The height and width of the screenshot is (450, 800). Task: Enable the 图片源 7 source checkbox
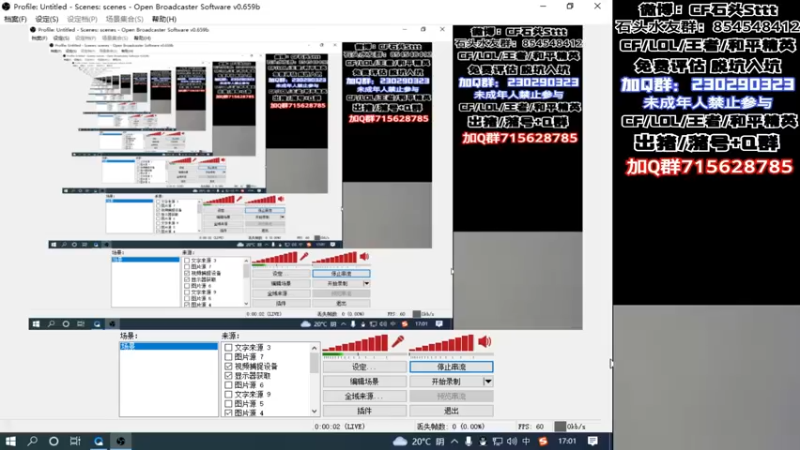[x=229, y=357]
